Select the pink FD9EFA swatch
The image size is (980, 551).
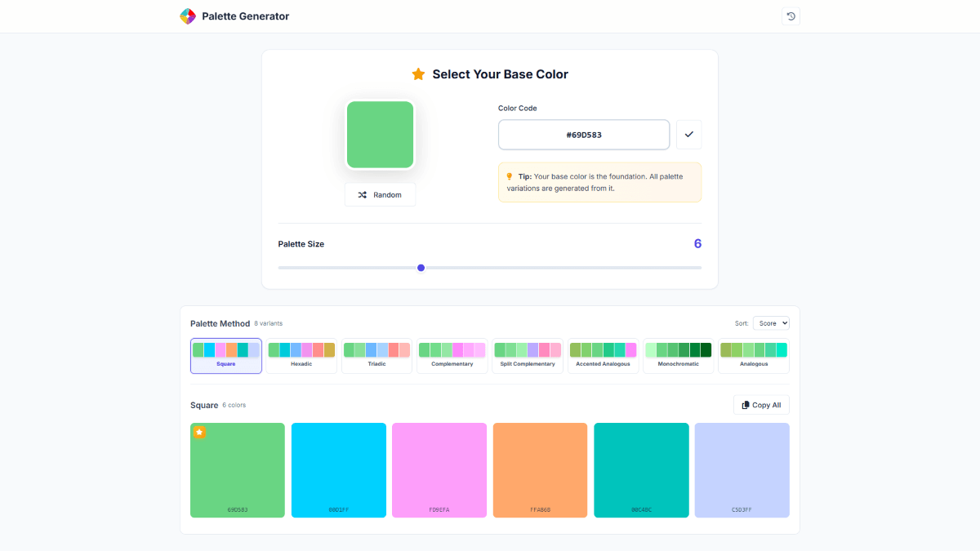[x=439, y=469]
